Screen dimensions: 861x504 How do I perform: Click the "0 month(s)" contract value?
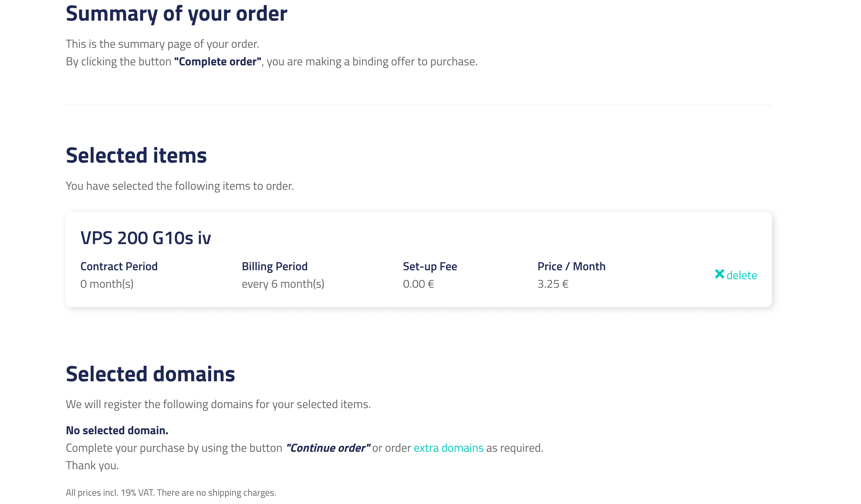pyautogui.click(x=107, y=284)
